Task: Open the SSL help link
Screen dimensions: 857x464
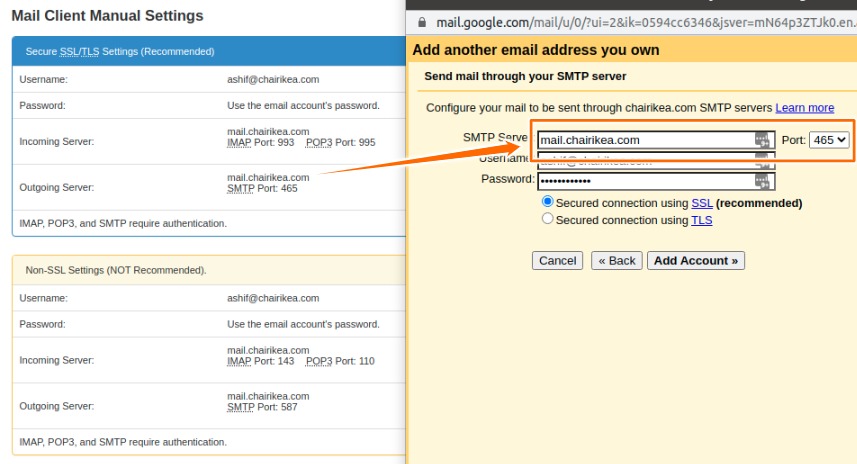Action: tap(702, 203)
